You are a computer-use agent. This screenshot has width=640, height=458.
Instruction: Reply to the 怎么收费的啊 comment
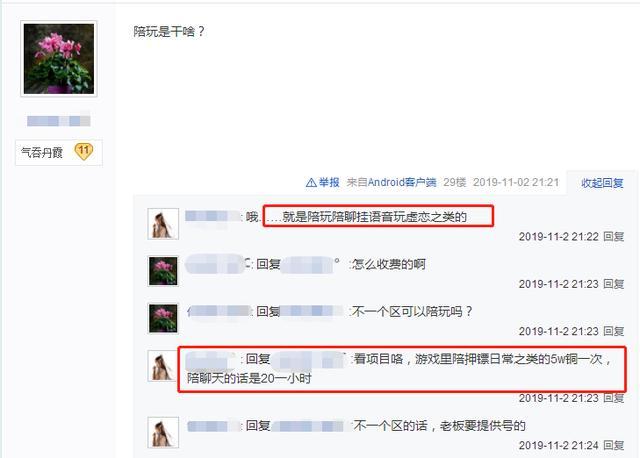[x=613, y=284]
